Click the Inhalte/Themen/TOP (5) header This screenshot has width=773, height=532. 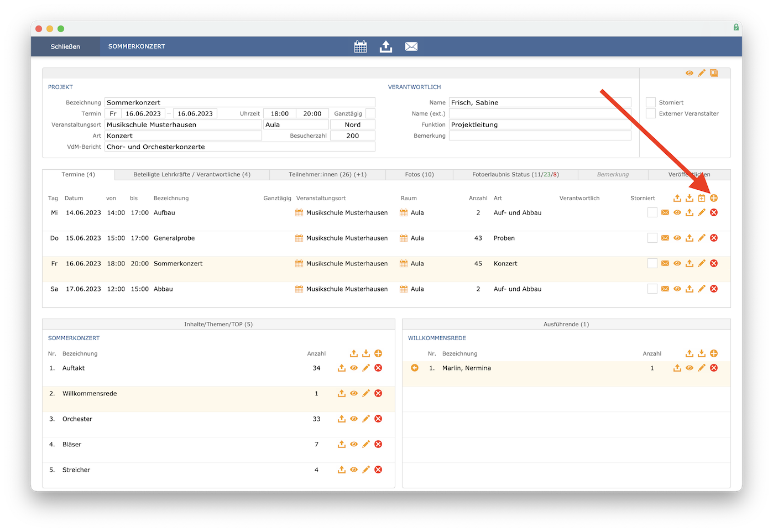(x=218, y=324)
